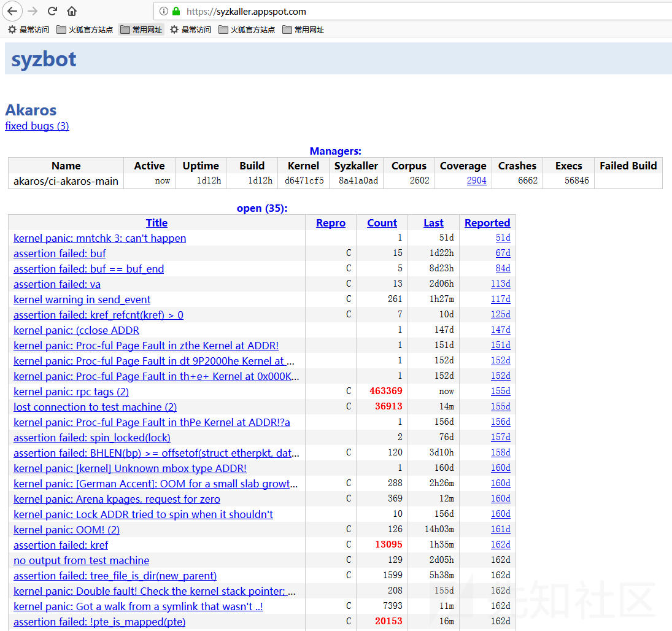672x631 pixels.
Task: Open bug 'assertion failed: kref_refcnt(kref) > 0'
Action: pyautogui.click(x=99, y=315)
